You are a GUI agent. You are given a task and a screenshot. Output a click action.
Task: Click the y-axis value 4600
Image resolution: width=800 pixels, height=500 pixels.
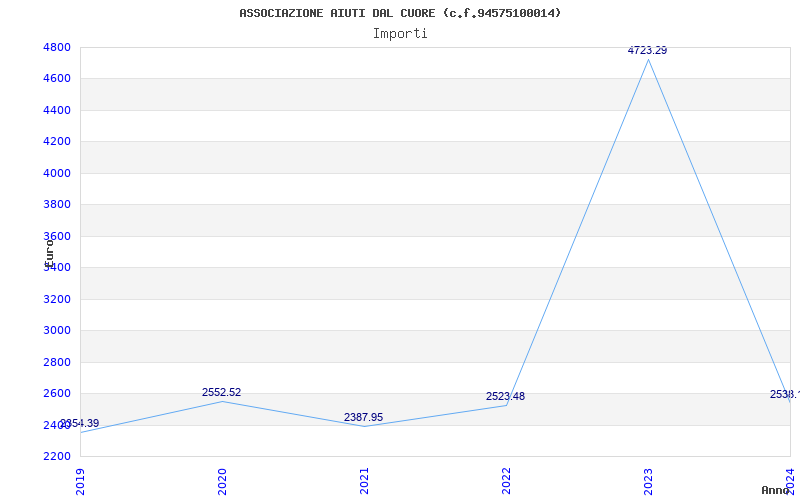(x=56, y=79)
